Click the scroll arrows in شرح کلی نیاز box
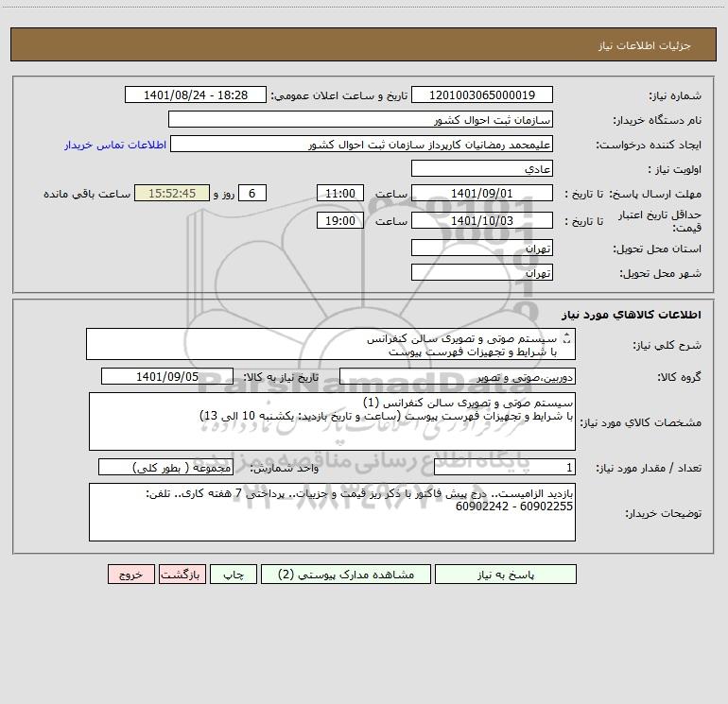The height and width of the screenshot is (704, 728). click(x=566, y=339)
